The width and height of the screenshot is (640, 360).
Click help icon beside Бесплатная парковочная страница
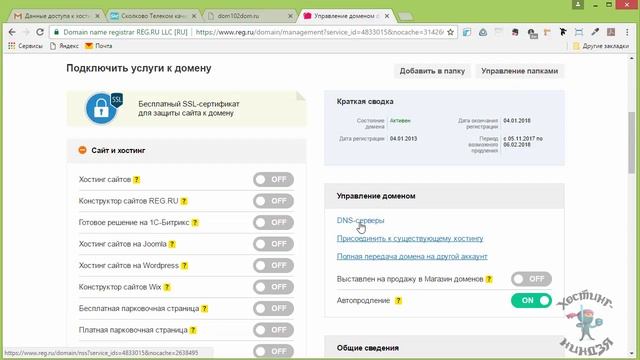click(x=204, y=309)
